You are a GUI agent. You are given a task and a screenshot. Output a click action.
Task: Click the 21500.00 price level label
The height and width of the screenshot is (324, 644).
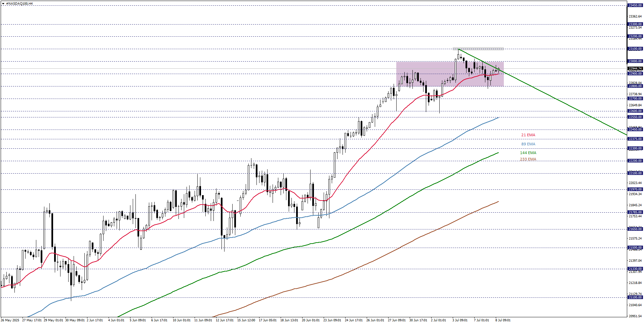click(x=635, y=248)
